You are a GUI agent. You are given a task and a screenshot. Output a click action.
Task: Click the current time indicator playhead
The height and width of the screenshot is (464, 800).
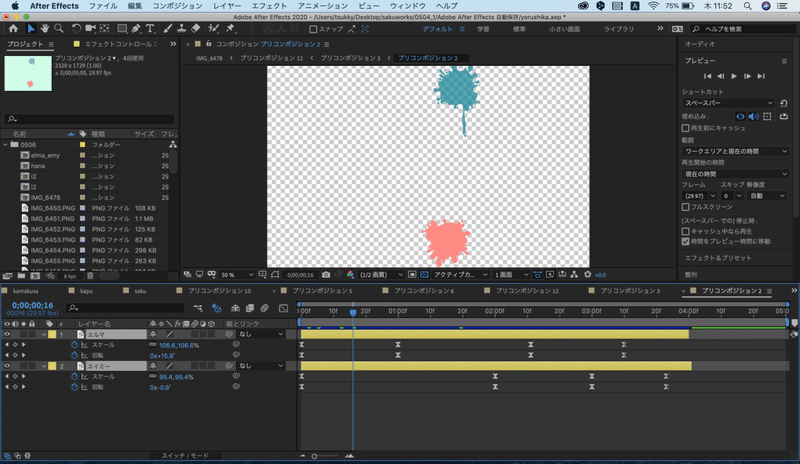coord(353,312)
